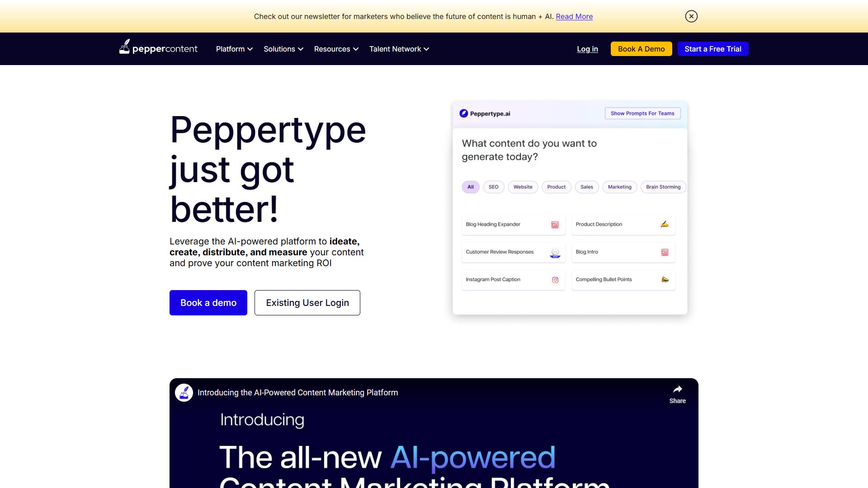Click the Compelling Bullet Points megaphone icon

tap(665, 280)
